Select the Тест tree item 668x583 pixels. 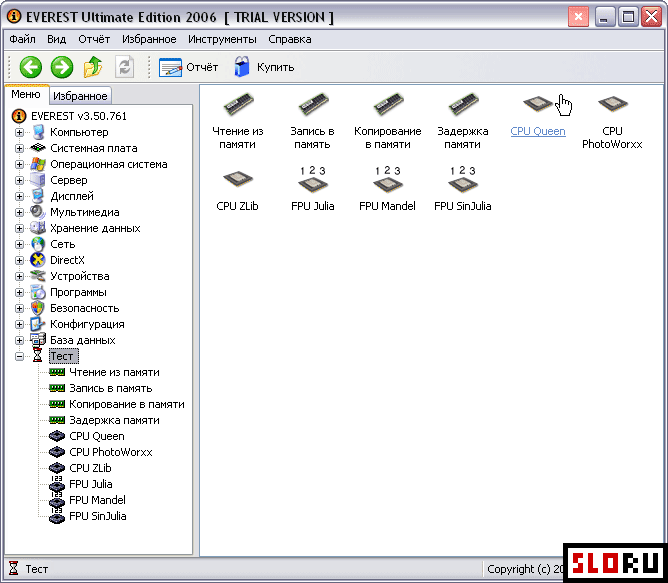[63, 356]
